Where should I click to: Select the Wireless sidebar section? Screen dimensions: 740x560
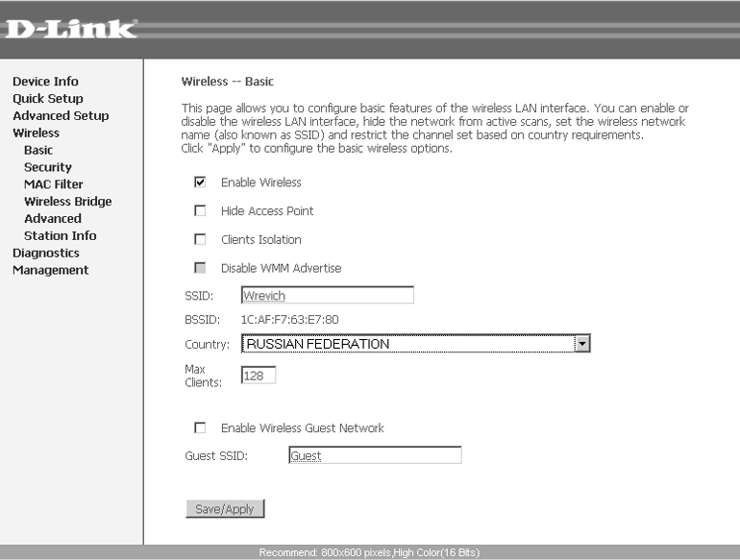[x=36, y=134]
